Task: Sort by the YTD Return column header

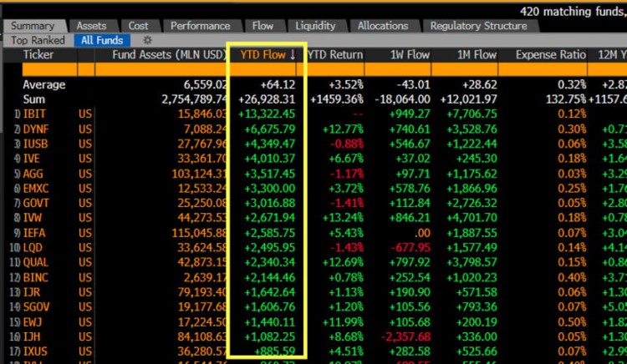Action: pos(335,54)
